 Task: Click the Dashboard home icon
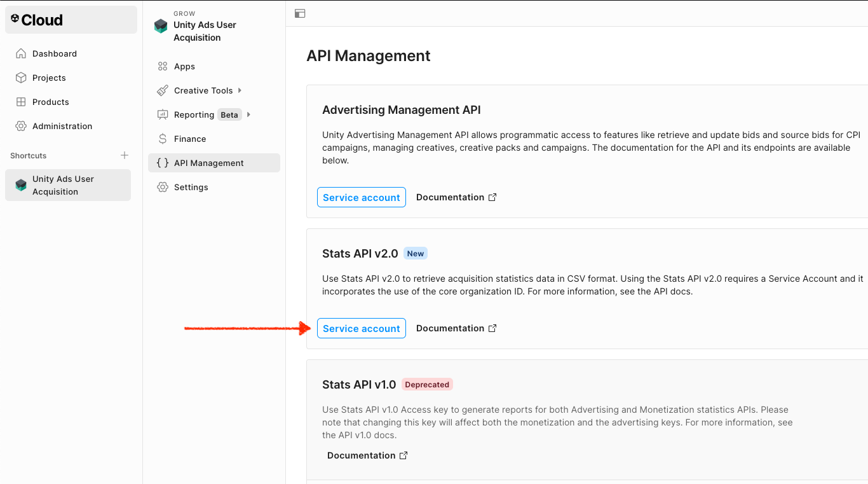tap(21, 53)
